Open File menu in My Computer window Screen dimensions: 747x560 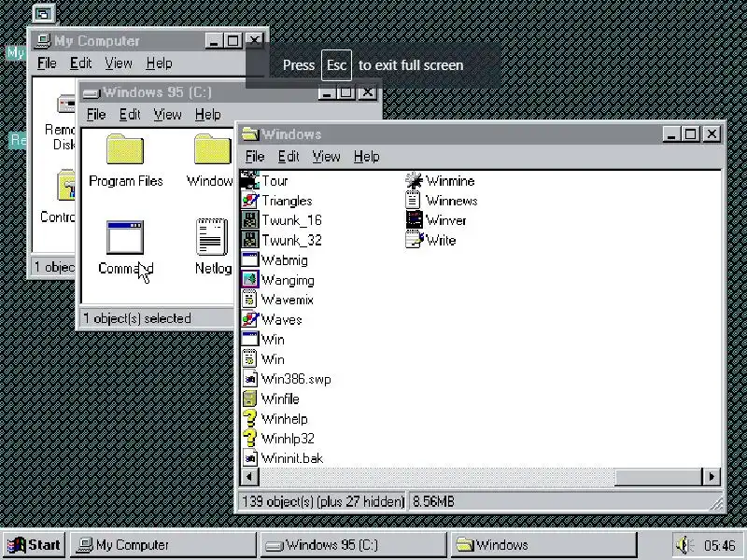pyautogui.click(x=47, y=63)
